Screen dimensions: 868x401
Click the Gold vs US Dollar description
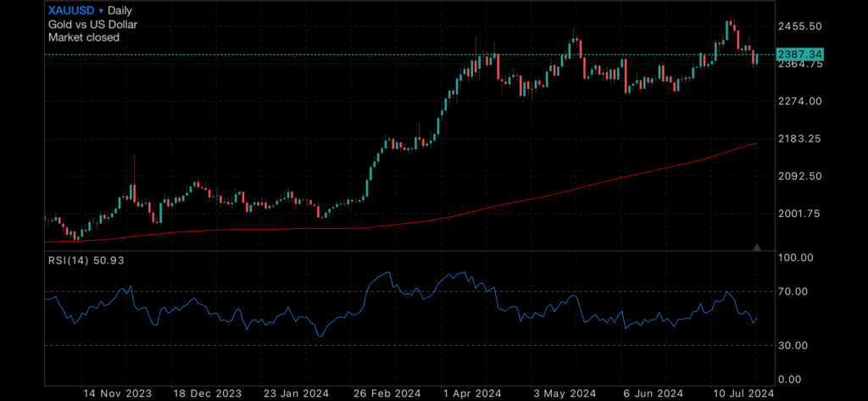tap(92, 25)
